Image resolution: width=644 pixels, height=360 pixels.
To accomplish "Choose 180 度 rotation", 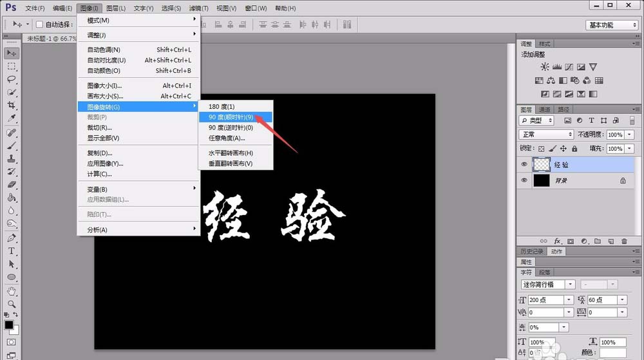I will tap(235, 107).
